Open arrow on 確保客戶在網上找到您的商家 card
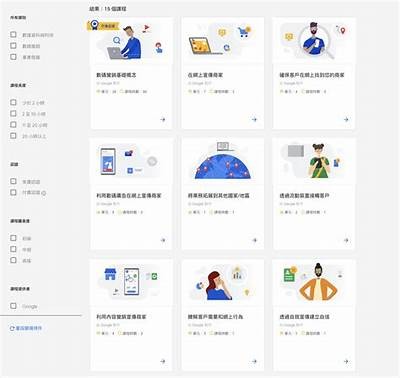This screenshot has width=400, height=378. (346, 119)
